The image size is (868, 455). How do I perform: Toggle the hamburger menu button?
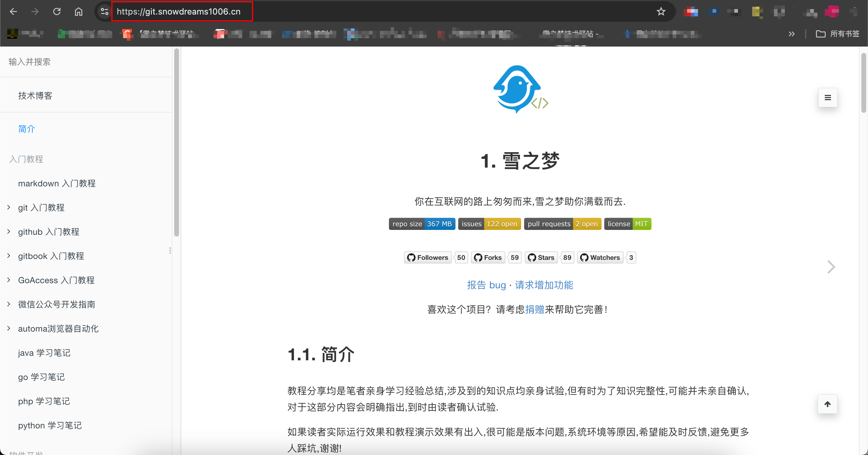(827, 98)
